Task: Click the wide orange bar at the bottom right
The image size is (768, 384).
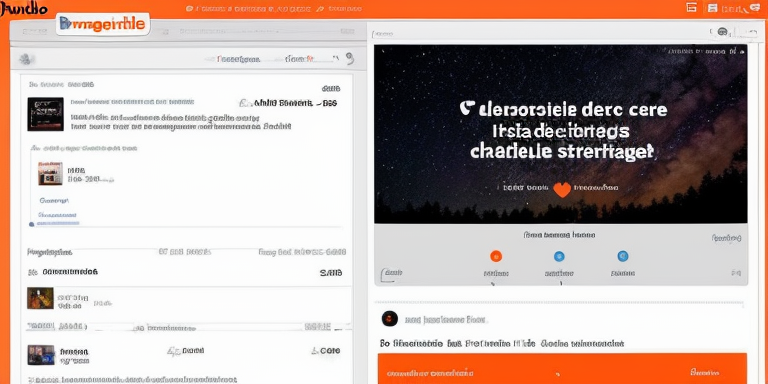Action: point(562,368)
